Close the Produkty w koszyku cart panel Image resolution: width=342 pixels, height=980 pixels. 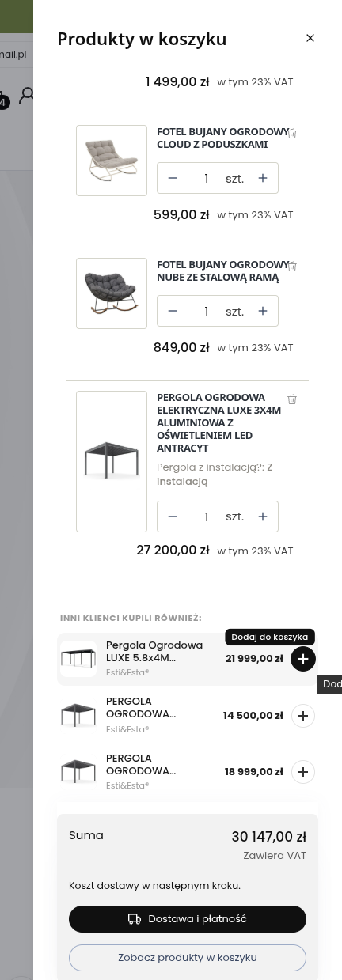pyautogui.click(x=310, y=38)
